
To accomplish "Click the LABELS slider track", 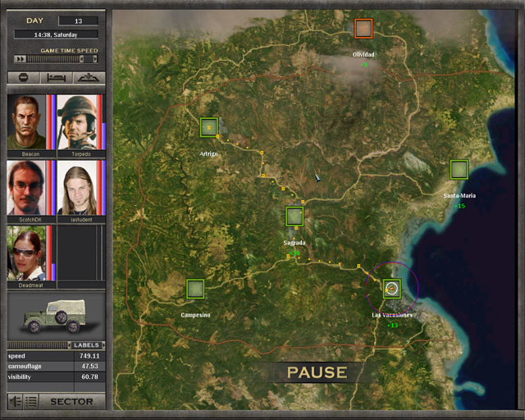I will (37, 345).
